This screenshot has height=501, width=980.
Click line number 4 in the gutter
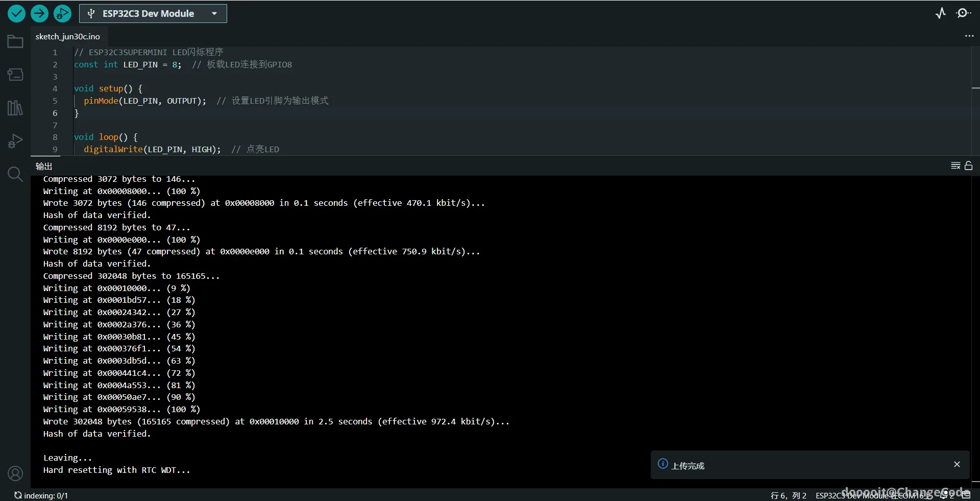coord(55,89)
